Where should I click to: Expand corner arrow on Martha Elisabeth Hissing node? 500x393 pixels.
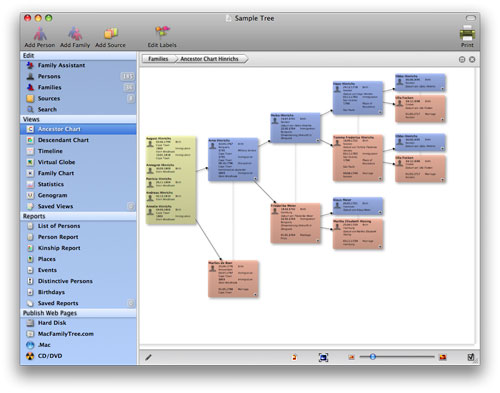click(x=380, y=247)
